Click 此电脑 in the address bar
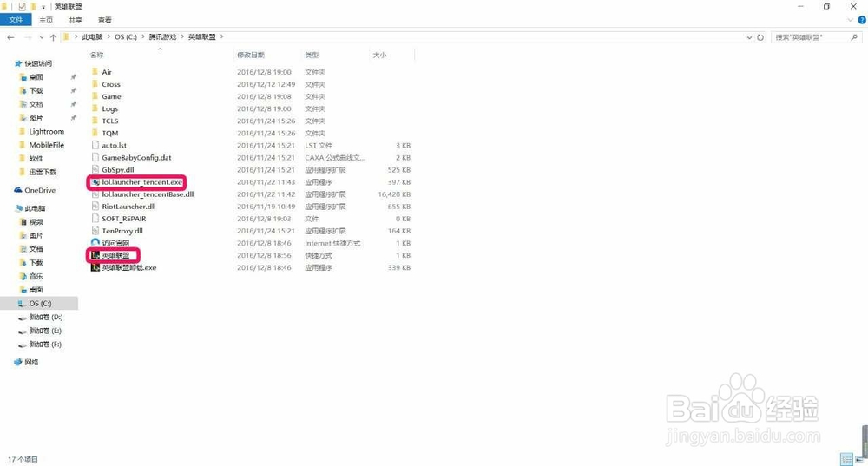Image resolution: width=868 pixels, height=466 pixels. 93,37
